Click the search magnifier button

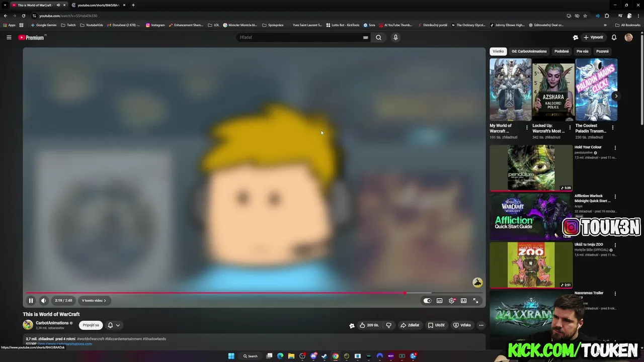pyautogui.click(x=378, y=37)
